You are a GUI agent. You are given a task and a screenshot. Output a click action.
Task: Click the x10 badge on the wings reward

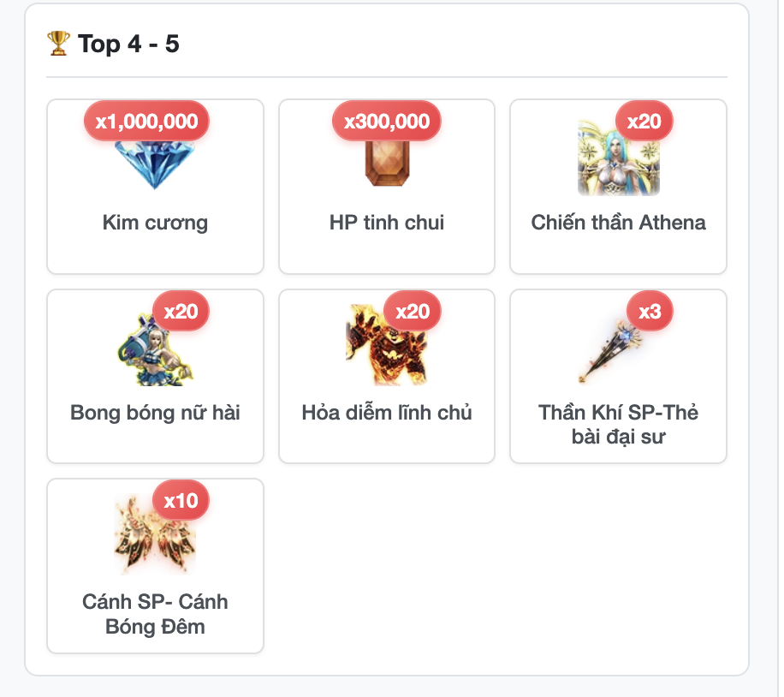181,500
